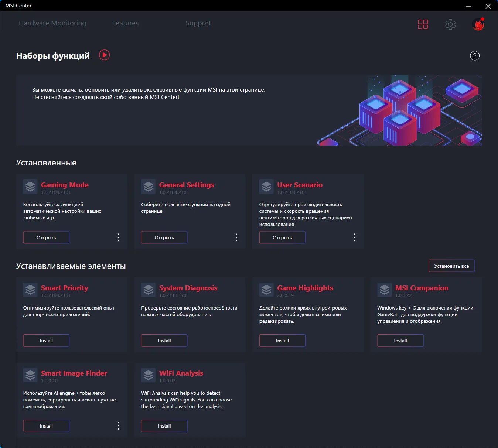Click the General Settings layers icon
Screen dimensions: 498x448
click(x=148, y=187)
